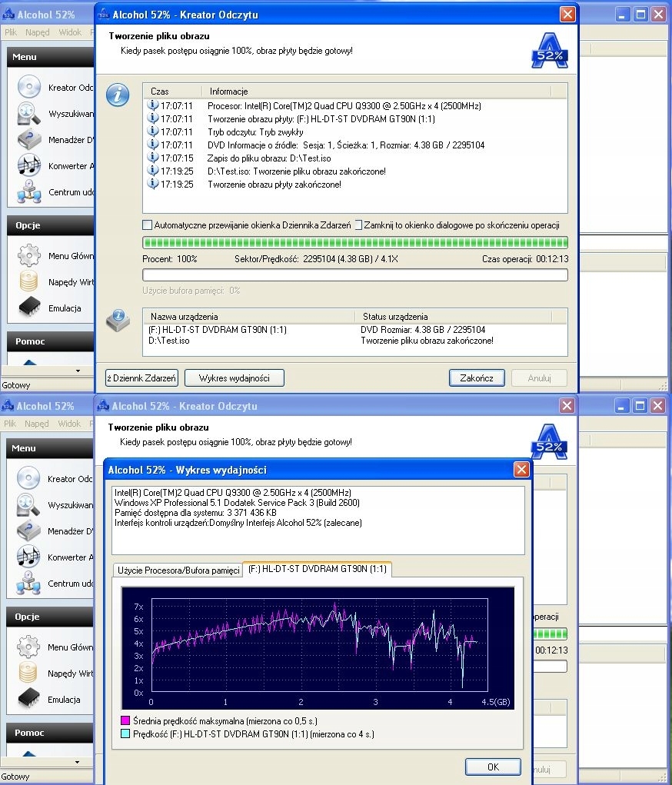Open the Plik menu in the upper window

(11, 32)
